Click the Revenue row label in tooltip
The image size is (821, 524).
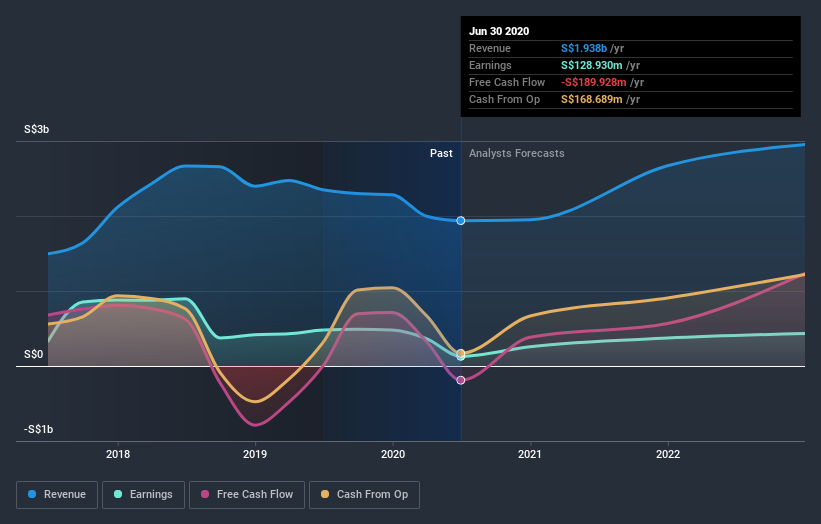click(490, 48)
